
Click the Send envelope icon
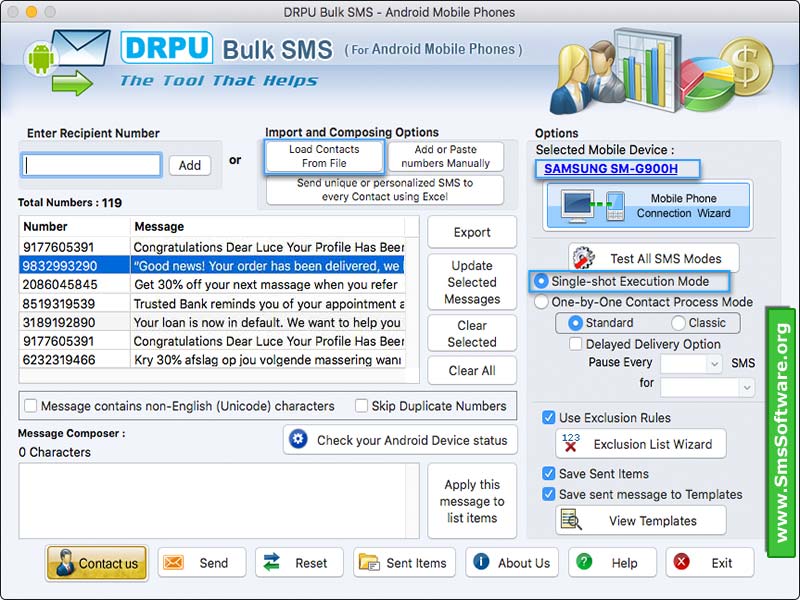tap(175, 563)
